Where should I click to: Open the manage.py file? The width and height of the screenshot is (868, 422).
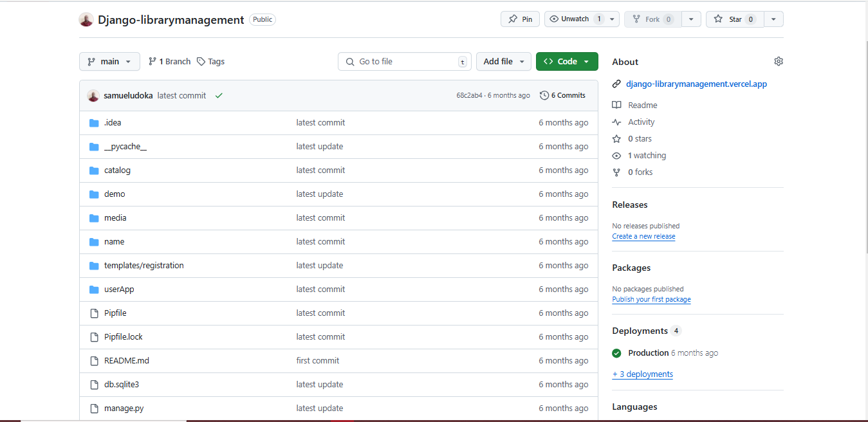124,408
